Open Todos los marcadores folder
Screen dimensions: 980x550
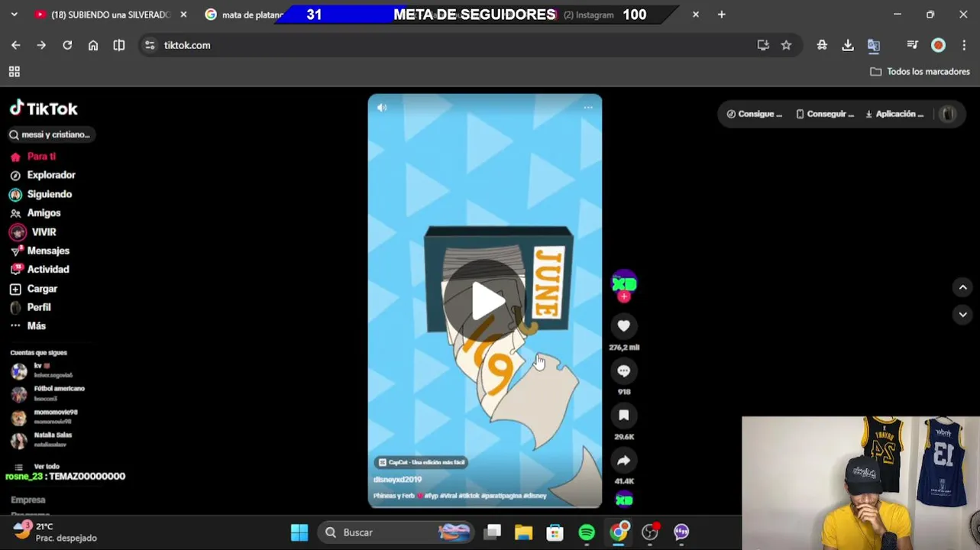coord(920,72)
